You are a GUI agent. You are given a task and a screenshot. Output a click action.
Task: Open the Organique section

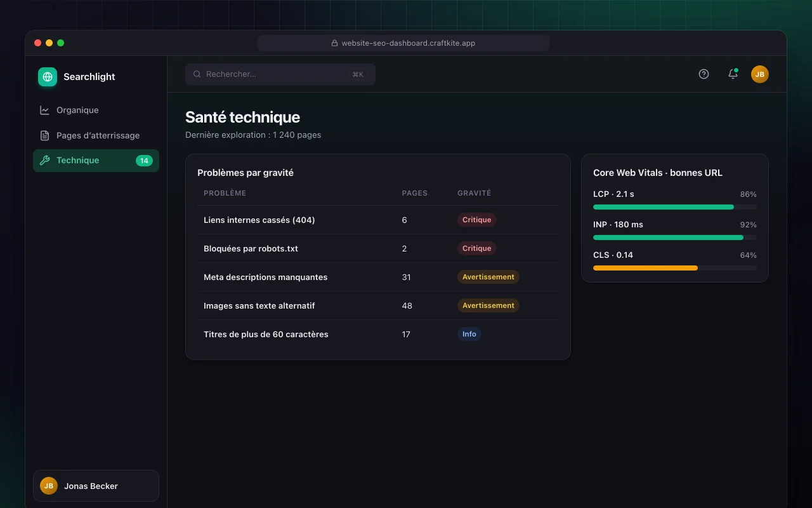tap(96, 110)
